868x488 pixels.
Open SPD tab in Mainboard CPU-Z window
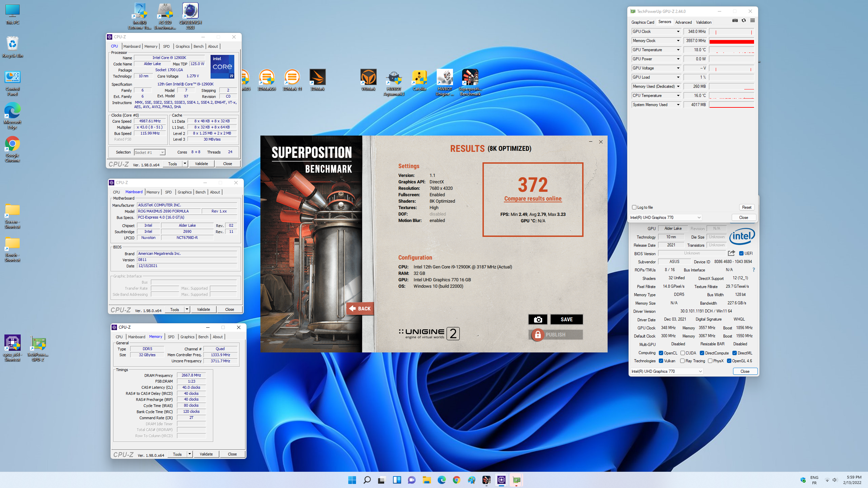168,192
